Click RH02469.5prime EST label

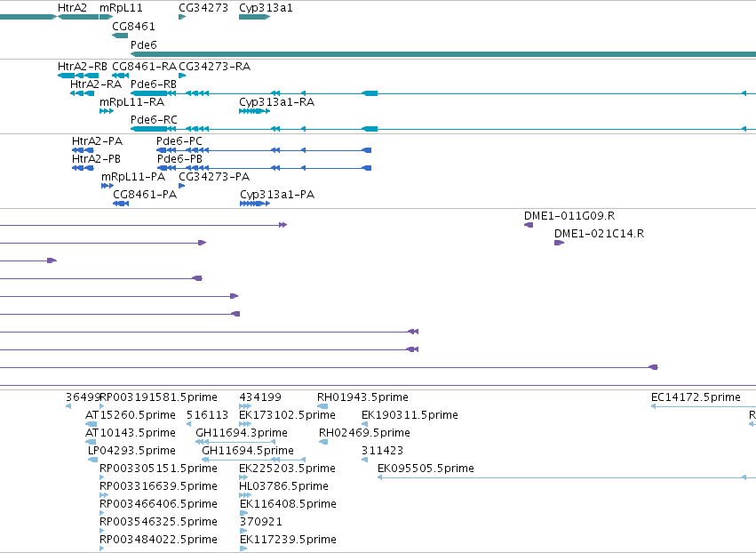point(364,433)
